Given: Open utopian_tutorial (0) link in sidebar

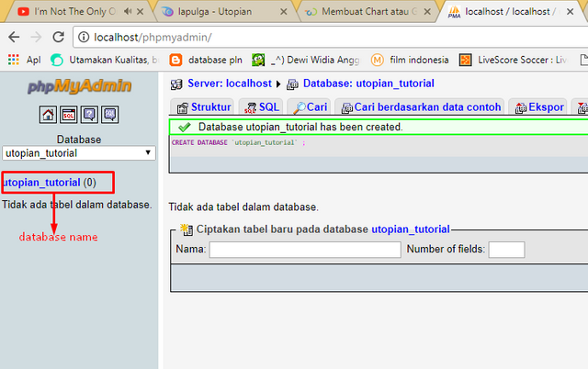Looking at the screenshot, I should (49, 183).
